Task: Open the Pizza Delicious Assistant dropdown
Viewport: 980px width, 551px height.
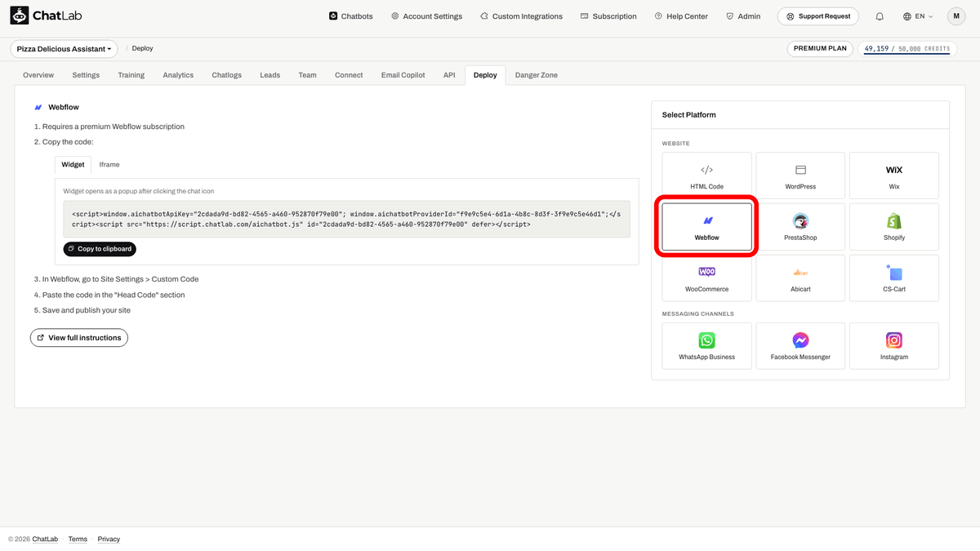Action: point(65,49)
